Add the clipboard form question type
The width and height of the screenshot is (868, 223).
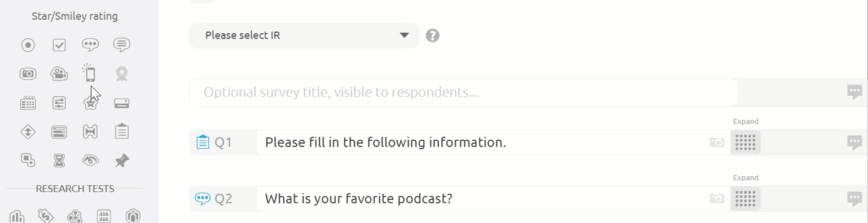tap(122, 132)
